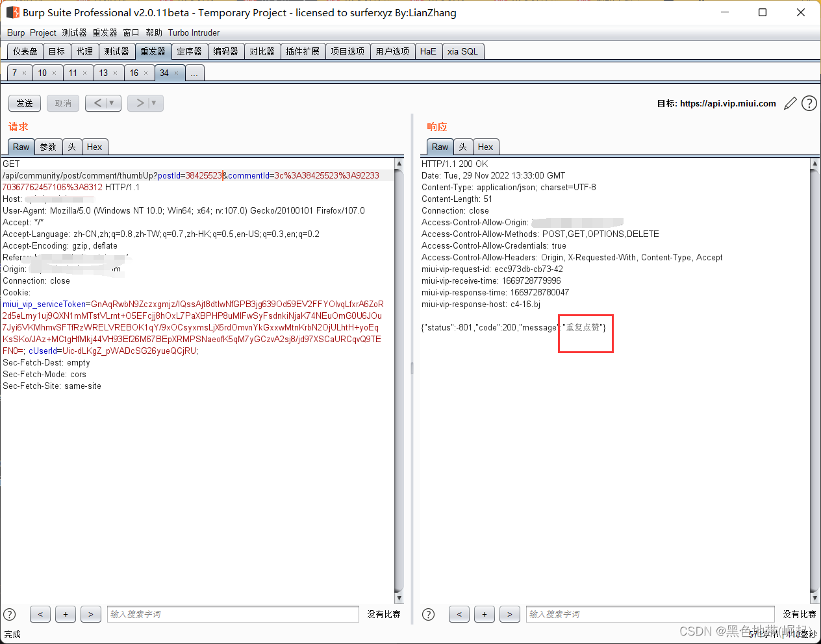Click the 取消 cancel button

63,103
